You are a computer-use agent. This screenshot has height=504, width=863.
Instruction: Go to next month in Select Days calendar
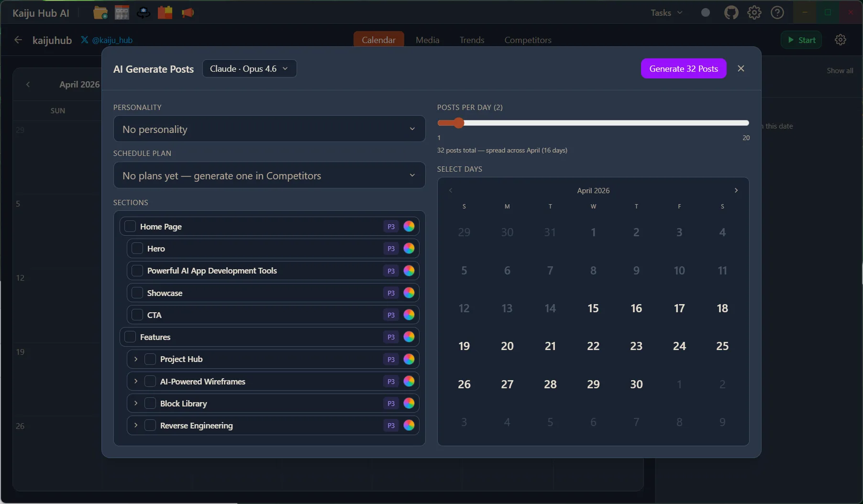736,190
